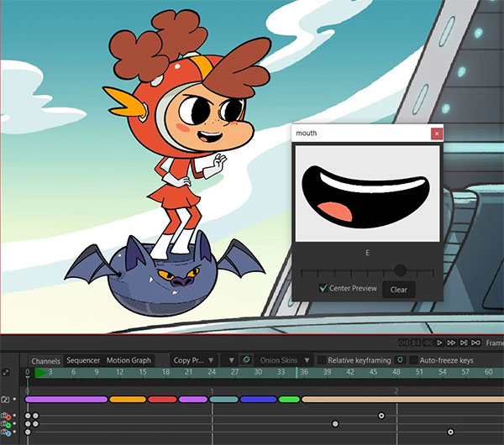This screenshot has height=445, width=504.
Task: Enable Auto-freeze keys checkbox
Action: coord(413,360)
